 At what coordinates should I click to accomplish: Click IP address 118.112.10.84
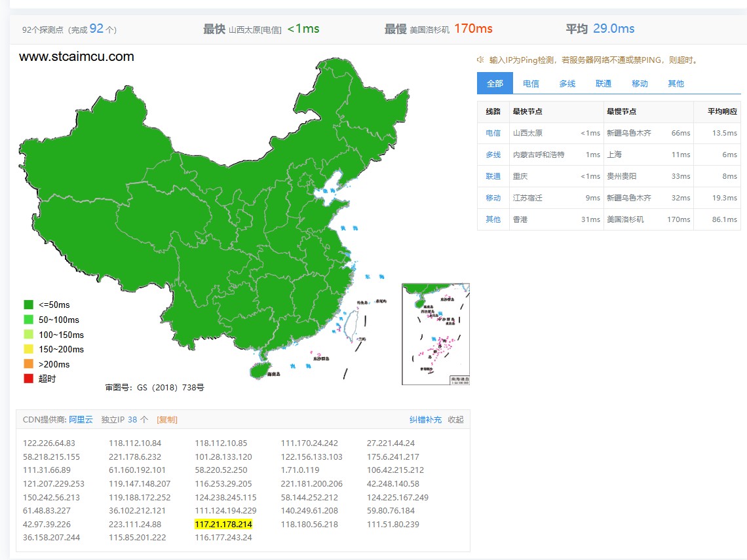pos(135,443)
